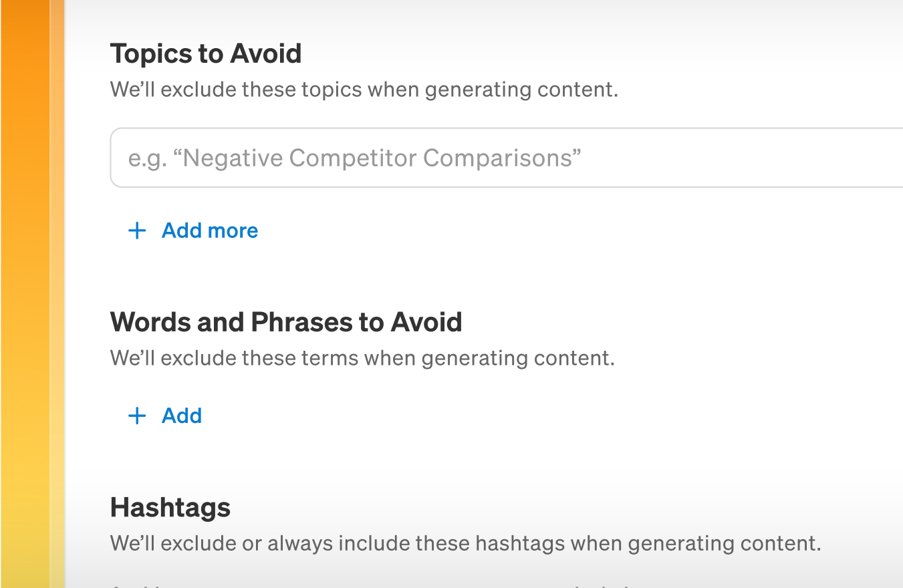Click the plus icon beside Add more

click(x=137, y=231)
